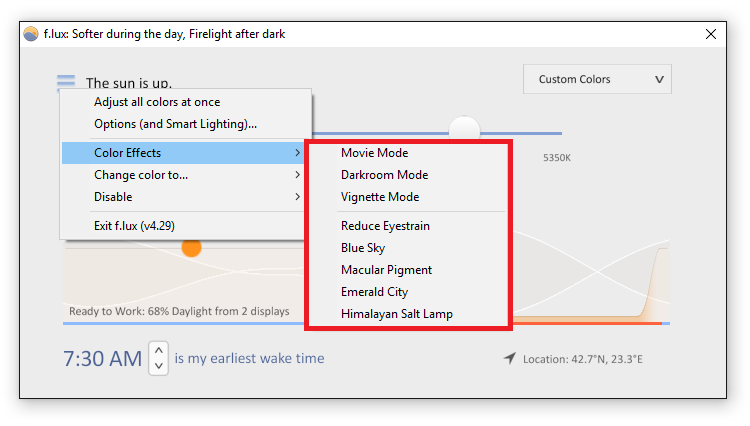
Task: Decrease wake time with down arrow
Action: coord(159,366)
